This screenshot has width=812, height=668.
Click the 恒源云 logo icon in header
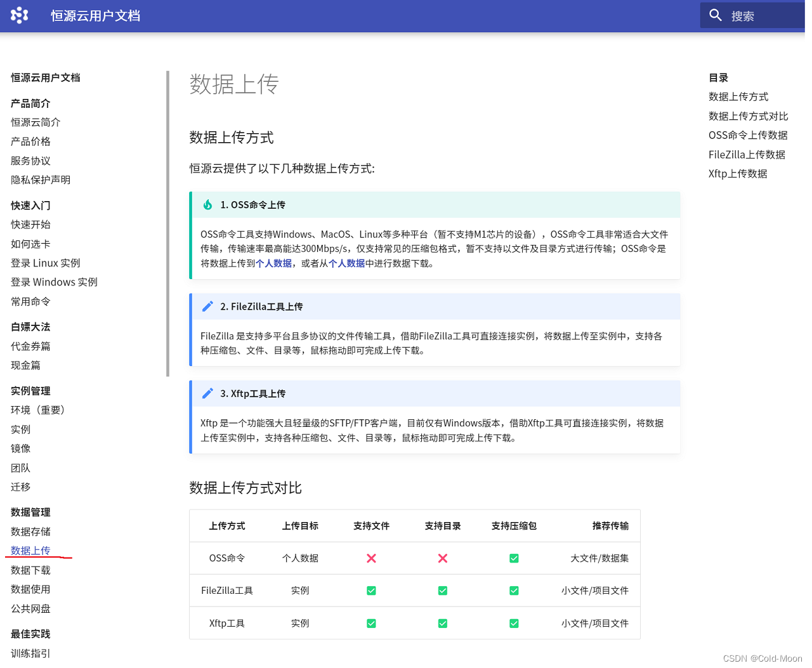coord(20,15)
